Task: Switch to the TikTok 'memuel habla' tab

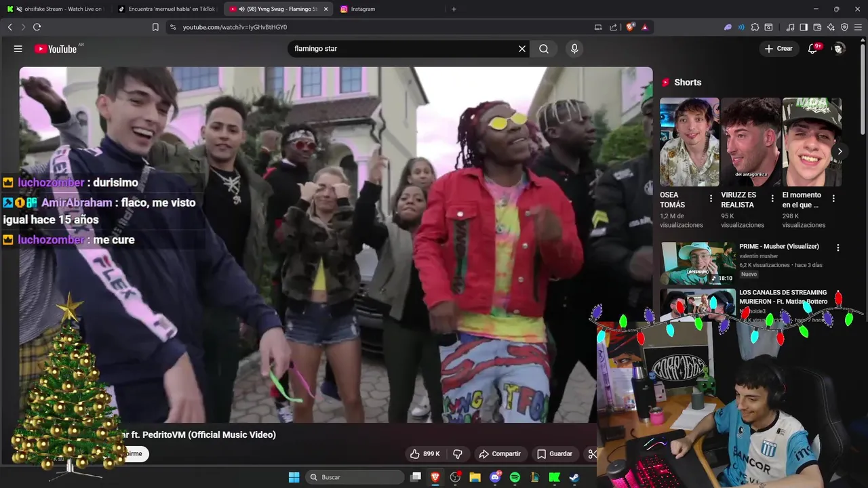Action: click(x=166, y=9)
